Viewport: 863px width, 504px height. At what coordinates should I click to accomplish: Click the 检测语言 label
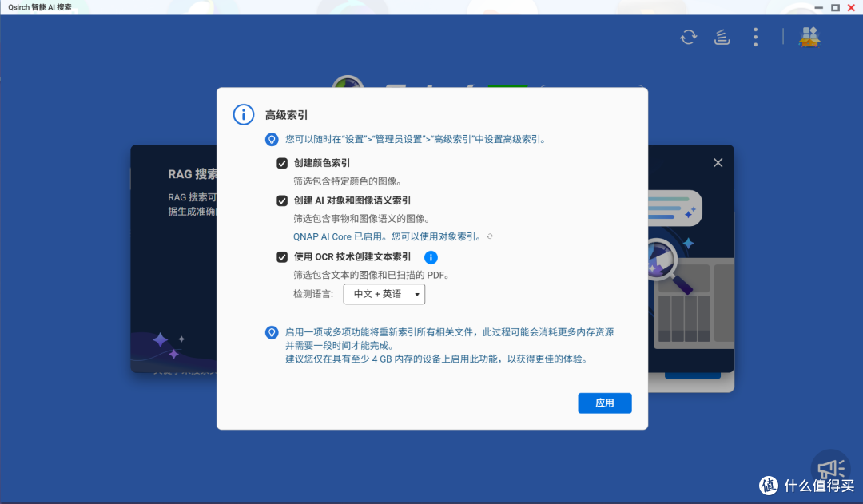coord(313,294)
